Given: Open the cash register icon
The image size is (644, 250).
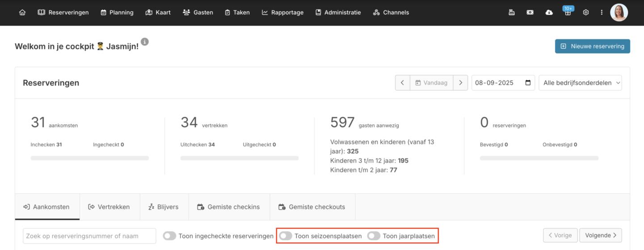Looking at the screenshot, I should point(512,13).
